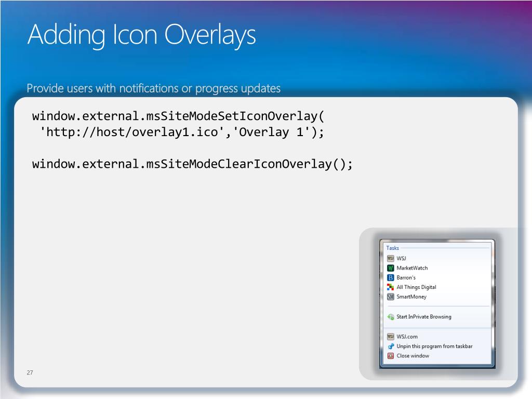Choose All Things Digital entry
The width and height of the screenshot is (532, 399).
pyautogui.click(x=416, y=287)
